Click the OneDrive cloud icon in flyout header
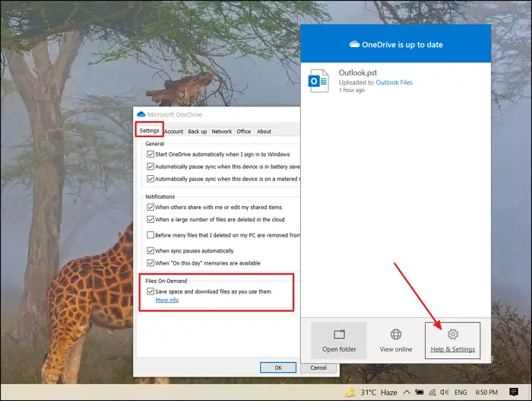 pos(354,44)
